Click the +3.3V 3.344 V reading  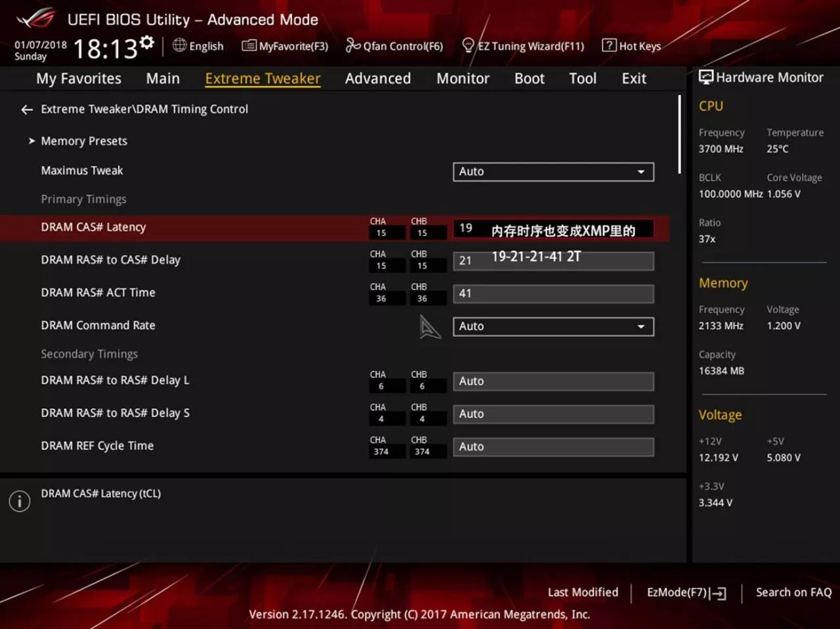(715, 503)
